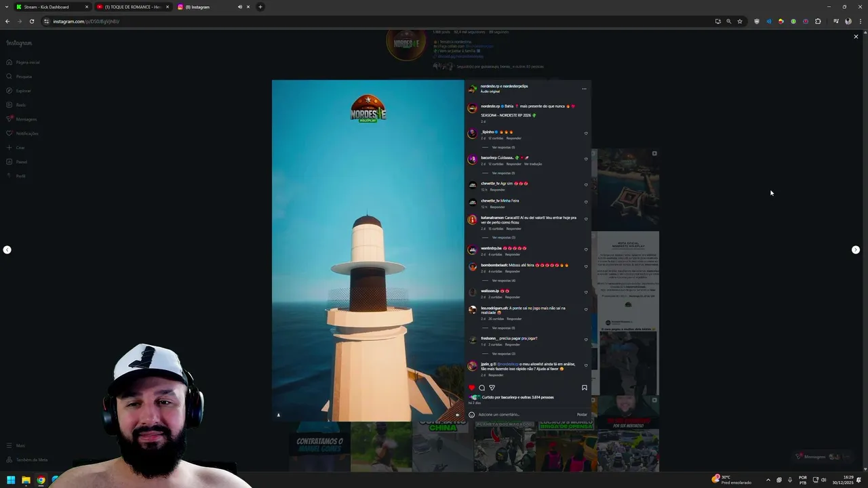Expand 'Ver respostas' under bacurinrp's comment
The image size is (868, 488).
503,173
